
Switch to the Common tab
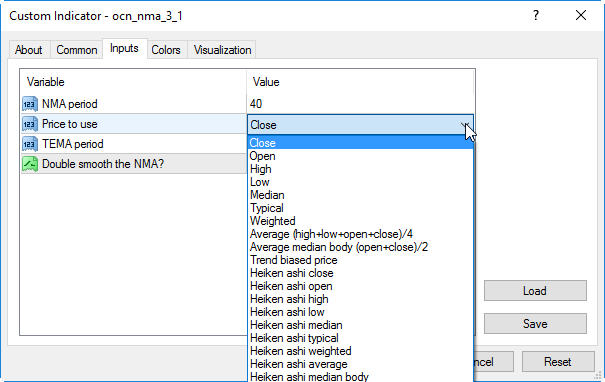coord(76,50)
